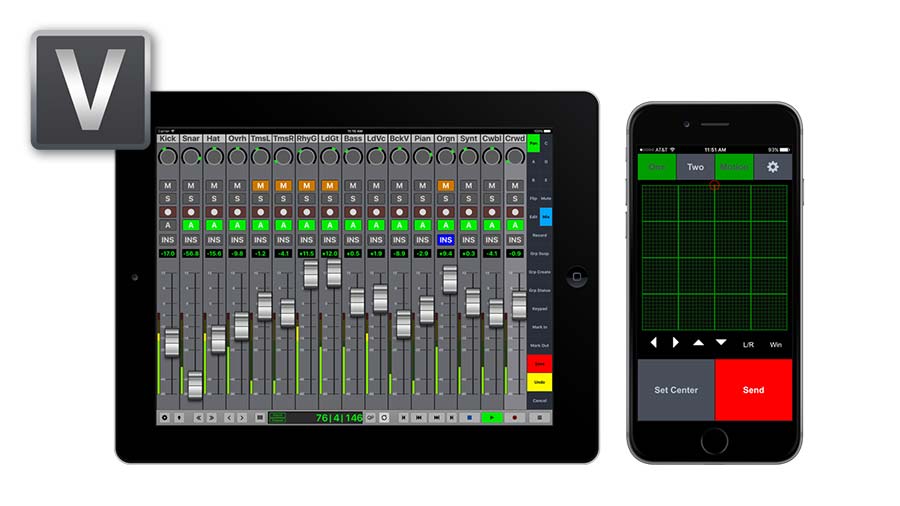Click the Mark In sidebar button
The height and width of the screenshot is (506, 900).
540,327
